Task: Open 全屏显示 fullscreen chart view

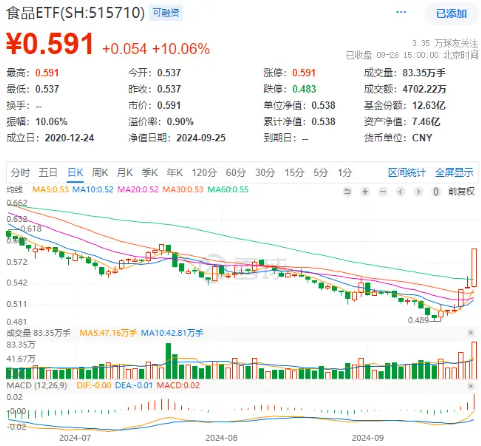Action: pos(454,172)
